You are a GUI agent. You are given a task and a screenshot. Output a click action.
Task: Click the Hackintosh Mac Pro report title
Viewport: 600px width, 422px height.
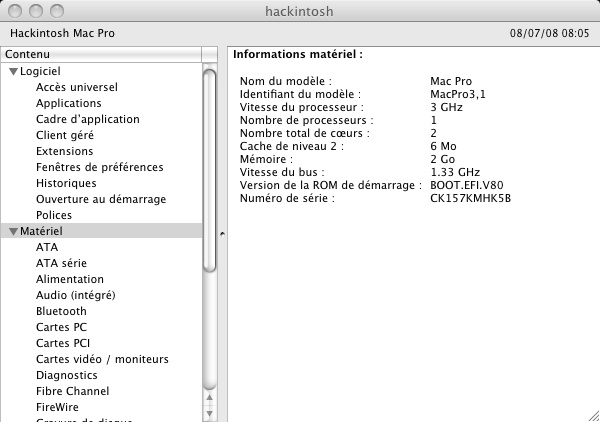coord(62,33)
